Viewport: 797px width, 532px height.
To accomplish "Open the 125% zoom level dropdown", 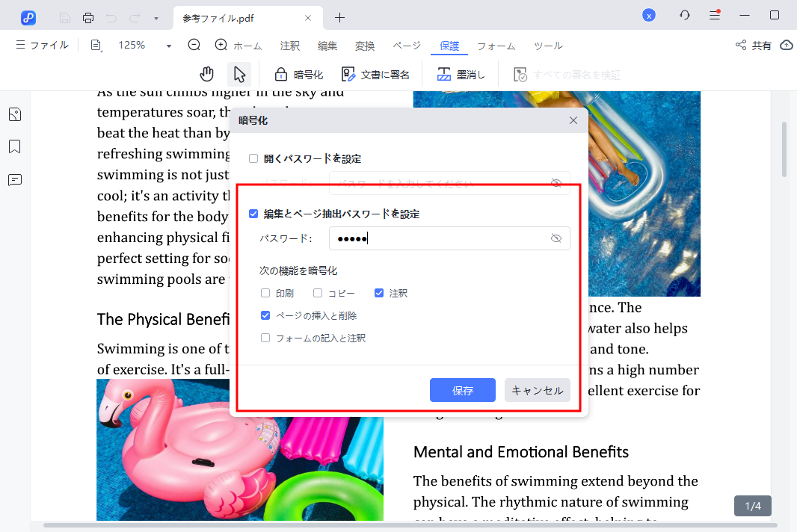I will click(169, 46).
